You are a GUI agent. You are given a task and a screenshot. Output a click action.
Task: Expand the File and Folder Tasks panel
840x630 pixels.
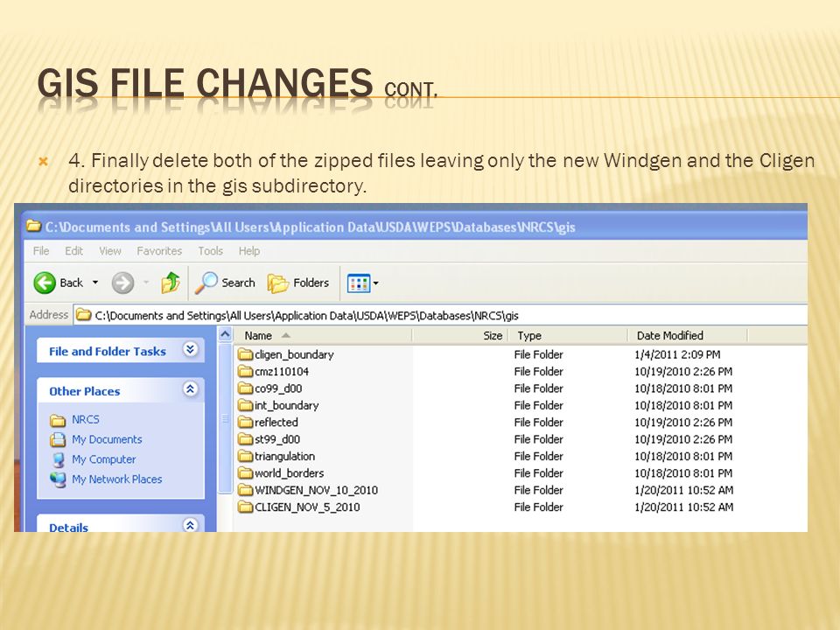coord(190,350)
